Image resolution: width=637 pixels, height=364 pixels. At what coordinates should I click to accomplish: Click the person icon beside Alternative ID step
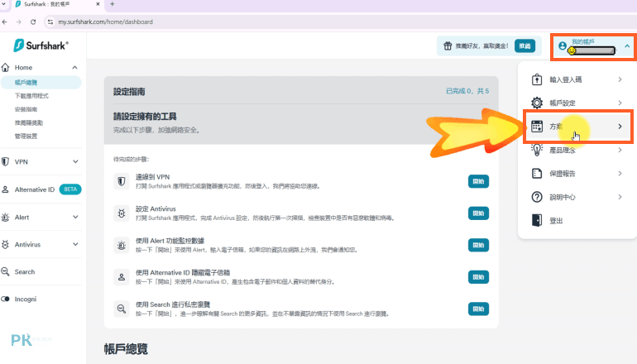click(122, 277)
